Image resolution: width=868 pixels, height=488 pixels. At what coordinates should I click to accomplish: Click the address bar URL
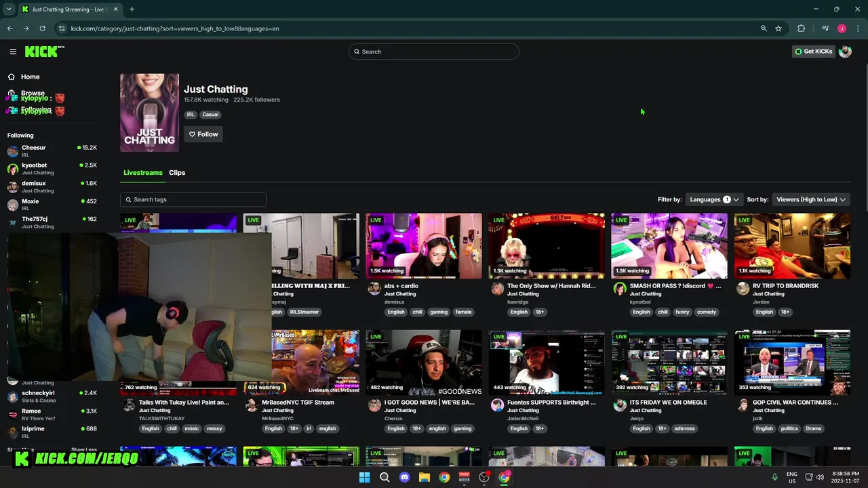click(x=175, y=28)
